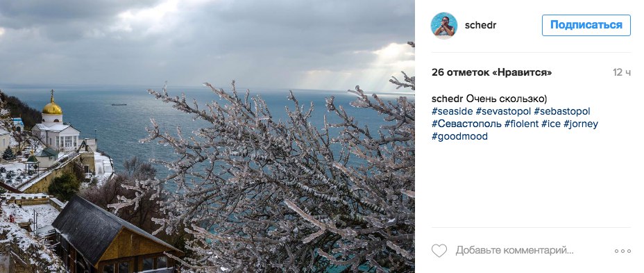Viewport: 644px width, 273px height.
Task: Like the post with the heart icon
Action: coord(439,250)
